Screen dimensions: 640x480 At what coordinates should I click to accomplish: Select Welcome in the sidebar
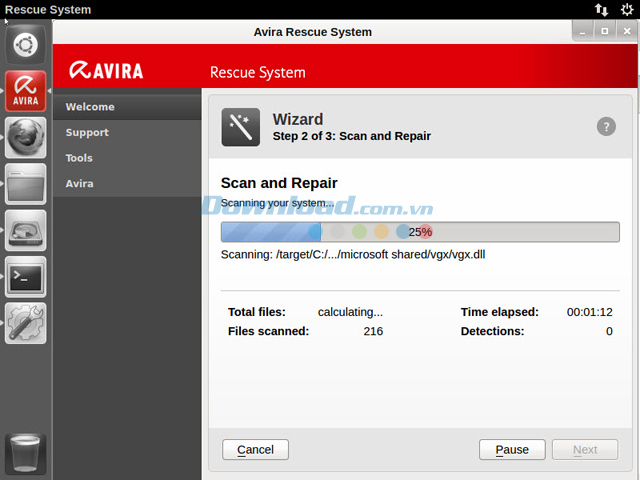point(90,107)
